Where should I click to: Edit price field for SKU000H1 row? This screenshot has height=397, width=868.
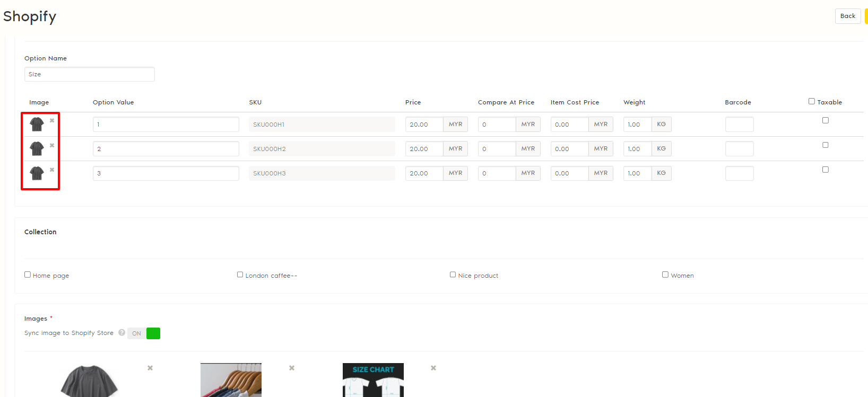tap(424, 125)
